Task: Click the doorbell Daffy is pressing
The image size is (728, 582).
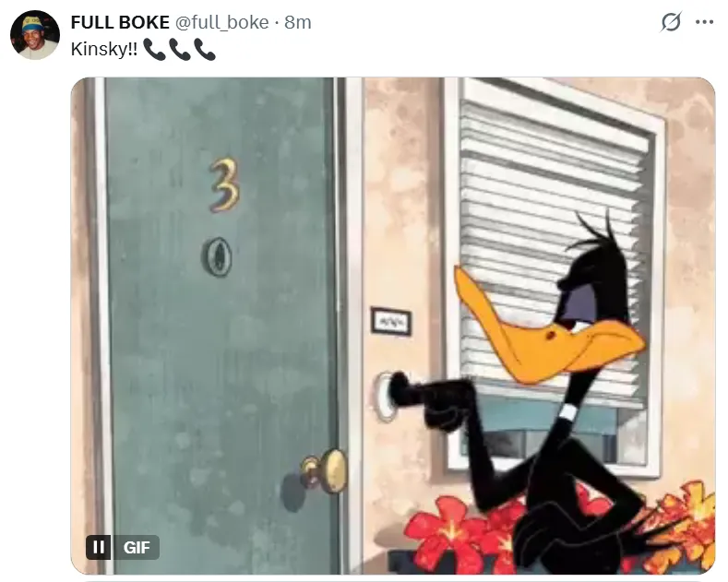Action: pos(384,396)
